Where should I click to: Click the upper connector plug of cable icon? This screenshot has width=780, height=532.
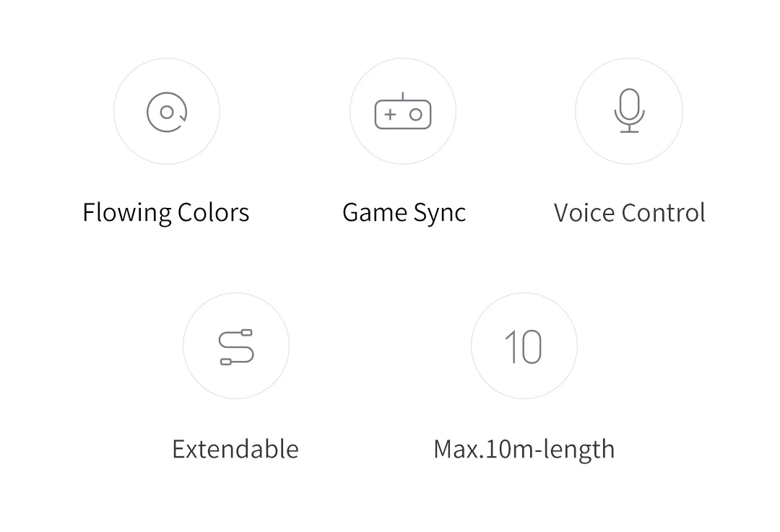click(x=246, y=332)
